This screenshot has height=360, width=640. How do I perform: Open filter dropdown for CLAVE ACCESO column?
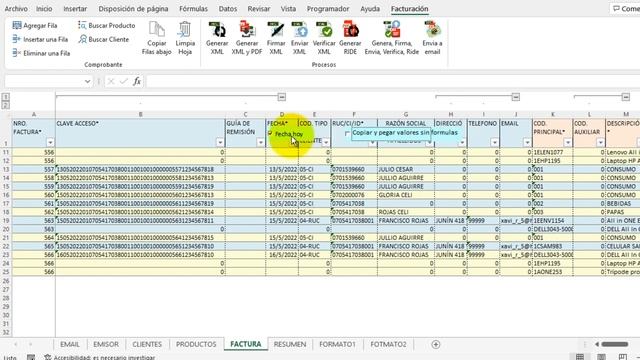click(220, 142)
